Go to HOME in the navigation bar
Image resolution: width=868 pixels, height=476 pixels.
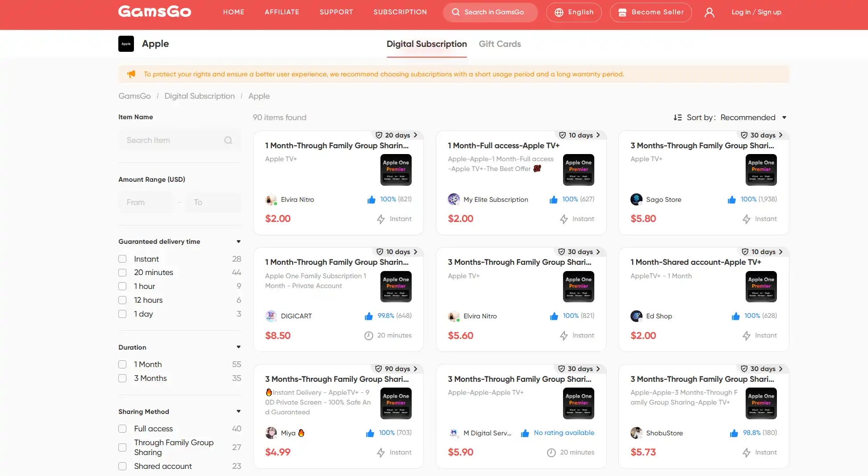click(234, 12)
